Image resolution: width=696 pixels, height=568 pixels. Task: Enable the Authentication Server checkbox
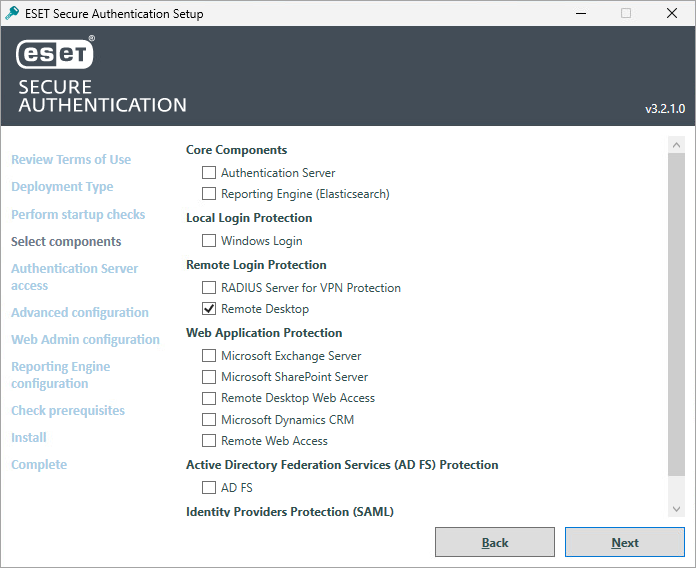(209, 172)
